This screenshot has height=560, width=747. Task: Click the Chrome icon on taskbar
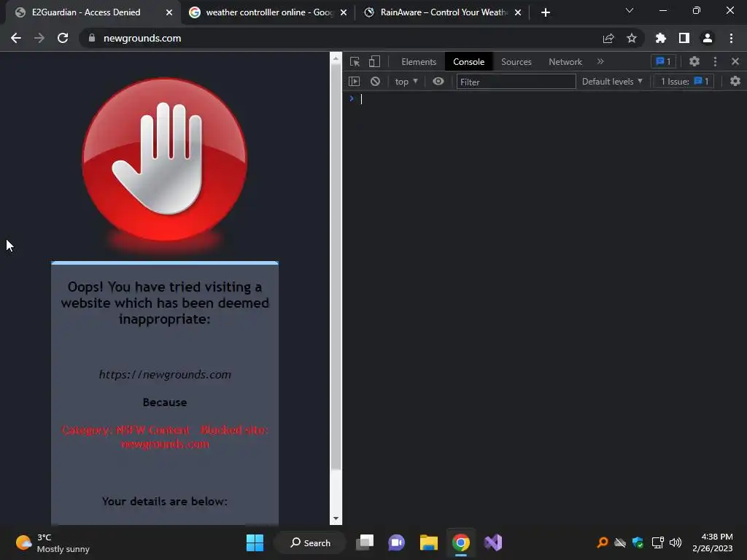(x=461, y=542)
